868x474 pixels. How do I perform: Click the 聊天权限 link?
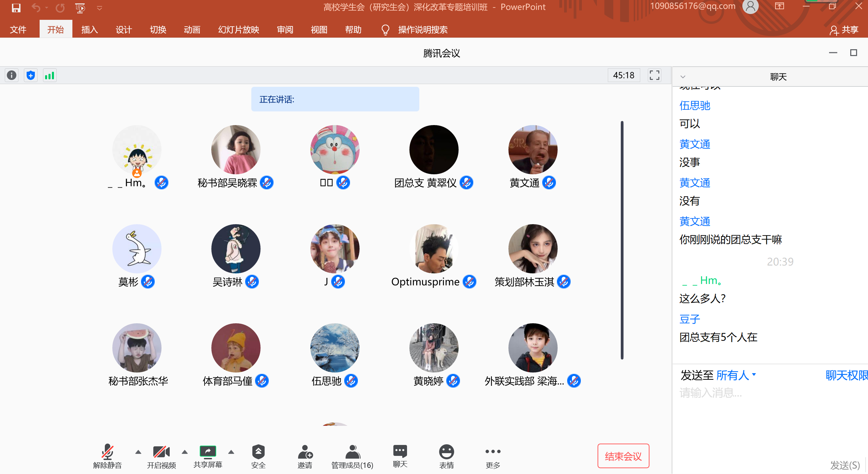pyautogui.click(x=846, y=375)
